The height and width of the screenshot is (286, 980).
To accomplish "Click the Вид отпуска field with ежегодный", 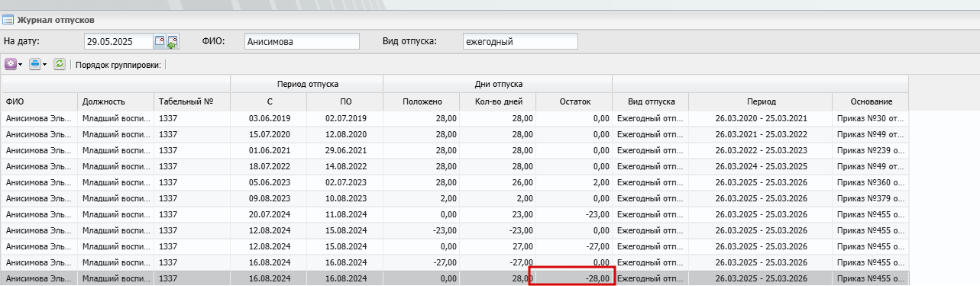I will [x=520, y=41].
